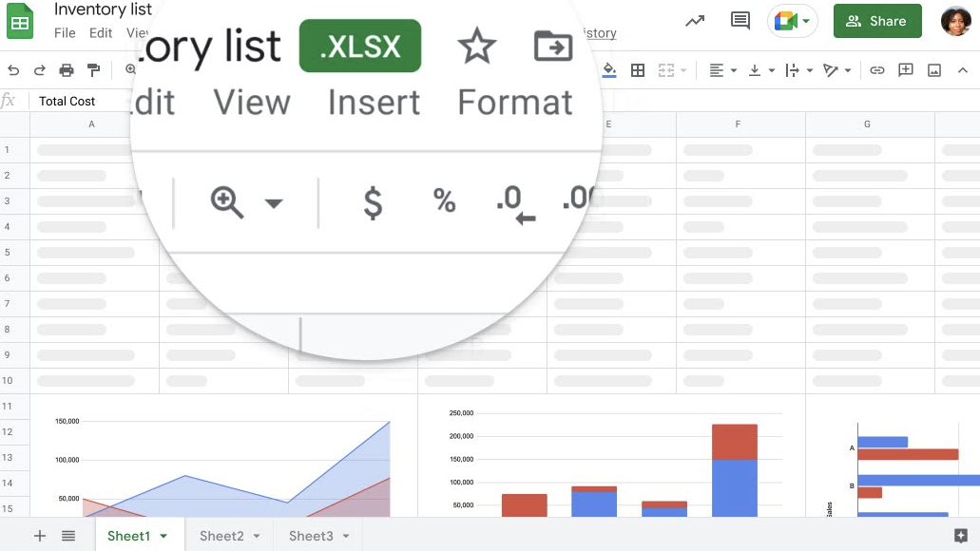Open the magnified Format menu
The height and width of the screenshot is (551, 980).
coord(515,103)
